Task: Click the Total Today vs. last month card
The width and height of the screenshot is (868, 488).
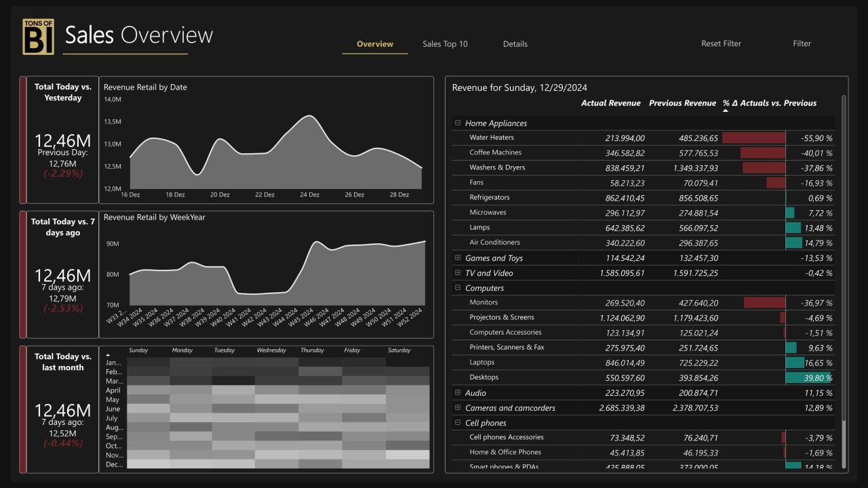Action: pyautogui.click(x=63, y=409)
